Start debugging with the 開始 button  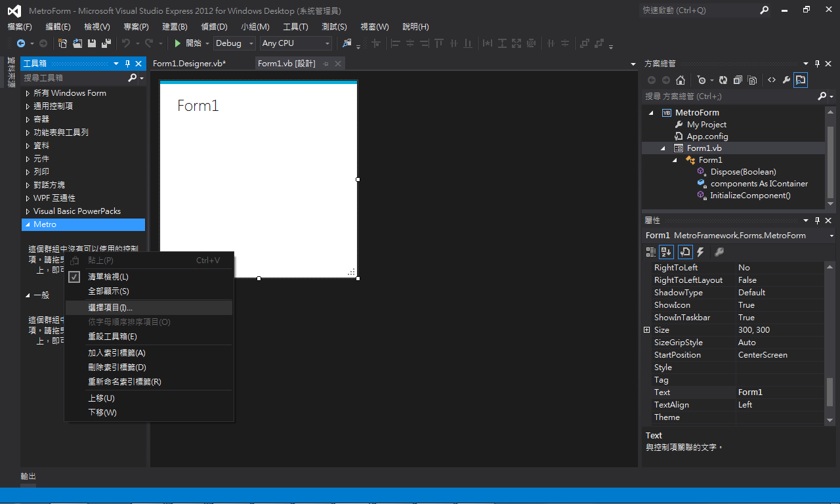188,43
